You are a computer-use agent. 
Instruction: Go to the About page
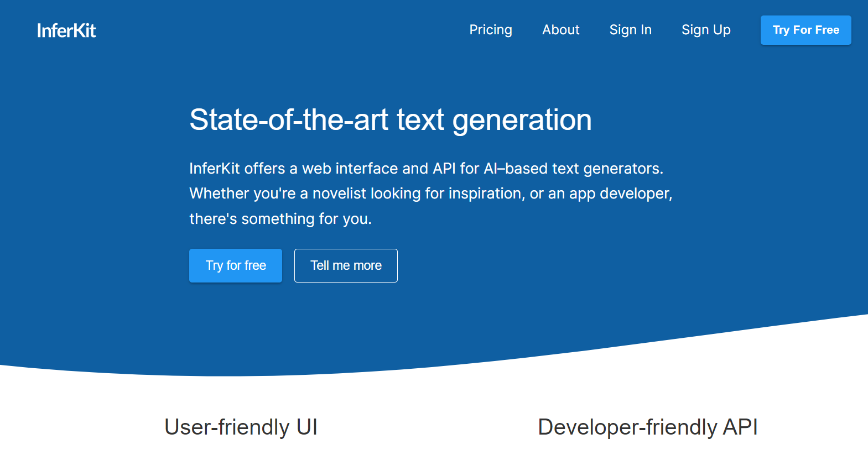(560, 30)
